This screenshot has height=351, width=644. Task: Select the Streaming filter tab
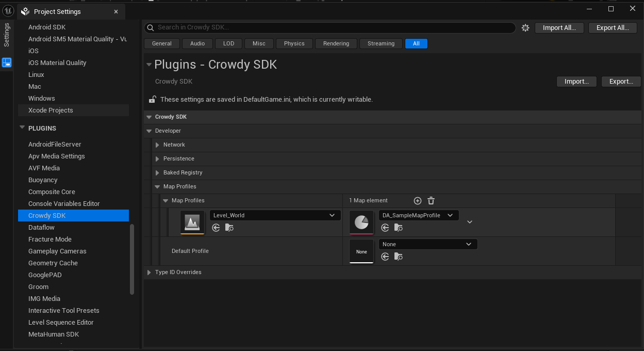click(381, 44)
